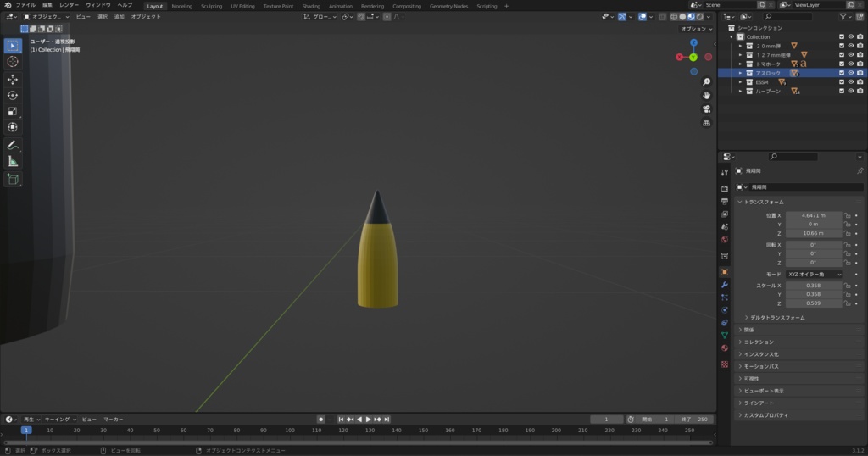Viewport: 868px width, 456px height.
Task: Open the Output properties tab
Action: 725,202
